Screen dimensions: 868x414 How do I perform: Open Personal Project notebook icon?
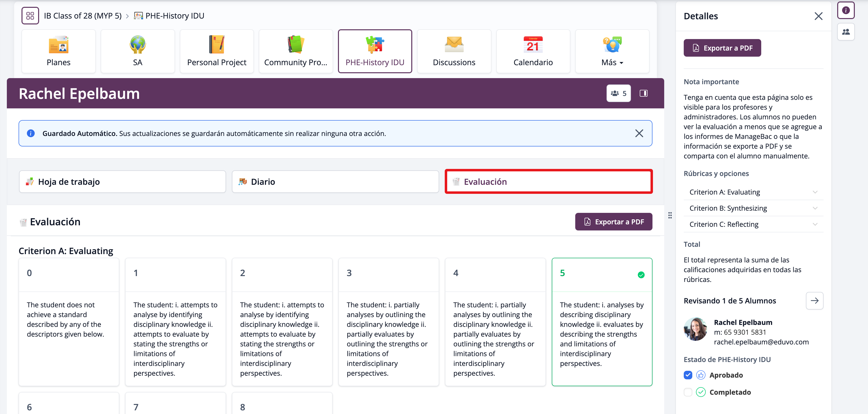[216, 45]
